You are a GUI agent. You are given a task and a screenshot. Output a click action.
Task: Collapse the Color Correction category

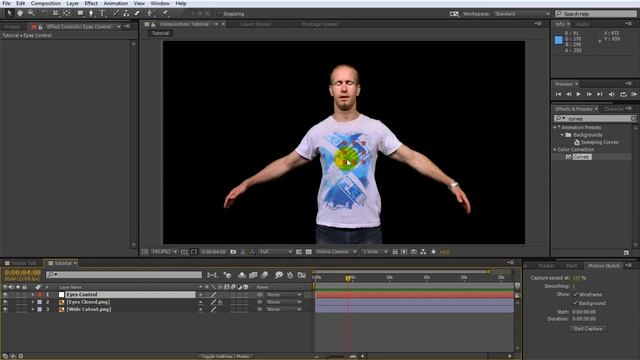[x=555, y=149]
